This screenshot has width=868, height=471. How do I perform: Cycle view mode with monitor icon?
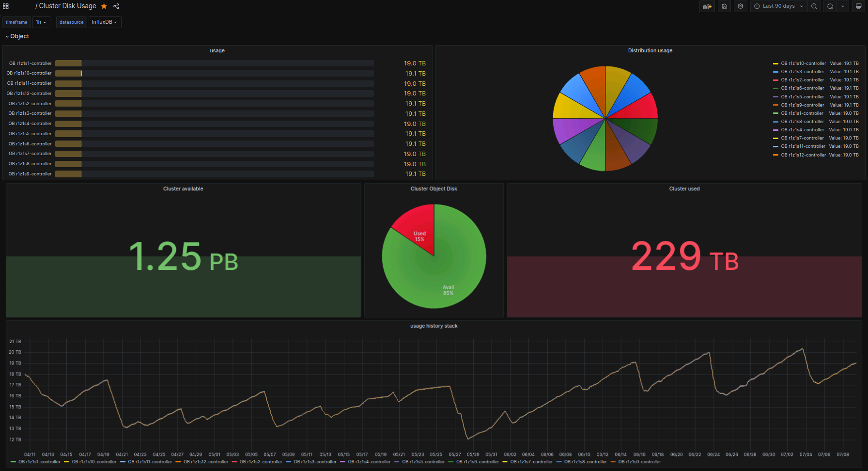point(858,6)
